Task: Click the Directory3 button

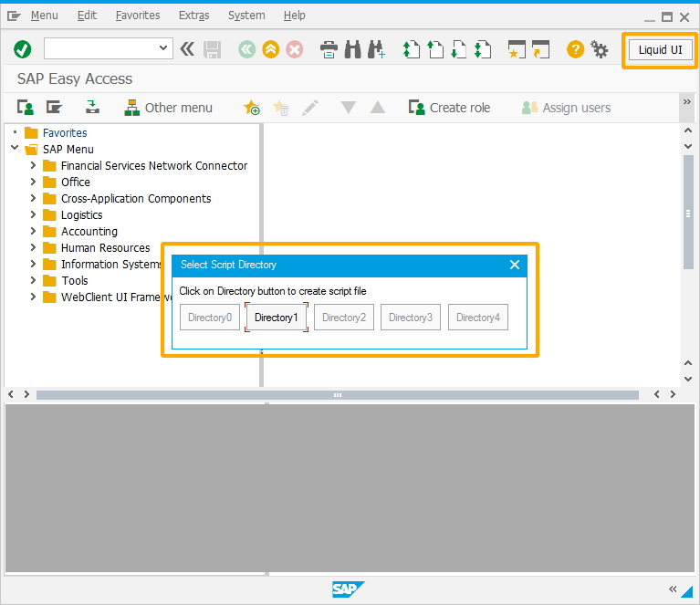Action: (x=411, y=318)
